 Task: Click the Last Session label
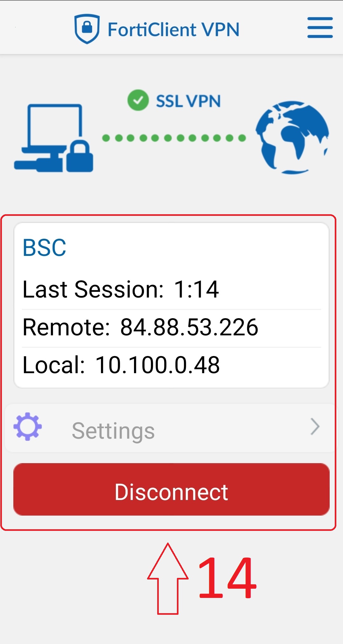(93, 289)
